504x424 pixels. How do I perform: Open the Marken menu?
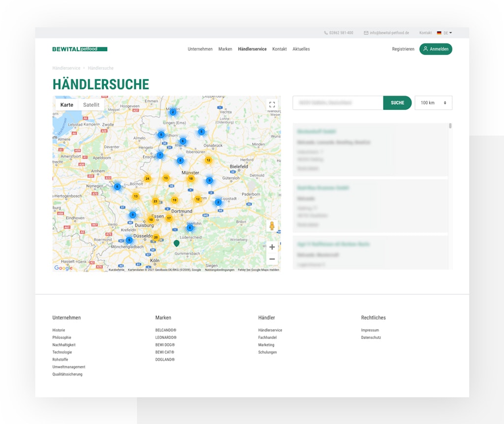pos(225,49)
